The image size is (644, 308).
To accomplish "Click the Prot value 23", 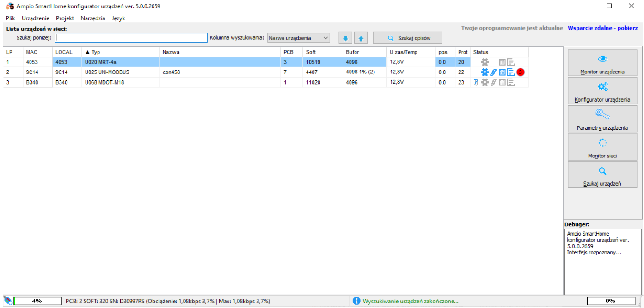I will click(461, 82).
